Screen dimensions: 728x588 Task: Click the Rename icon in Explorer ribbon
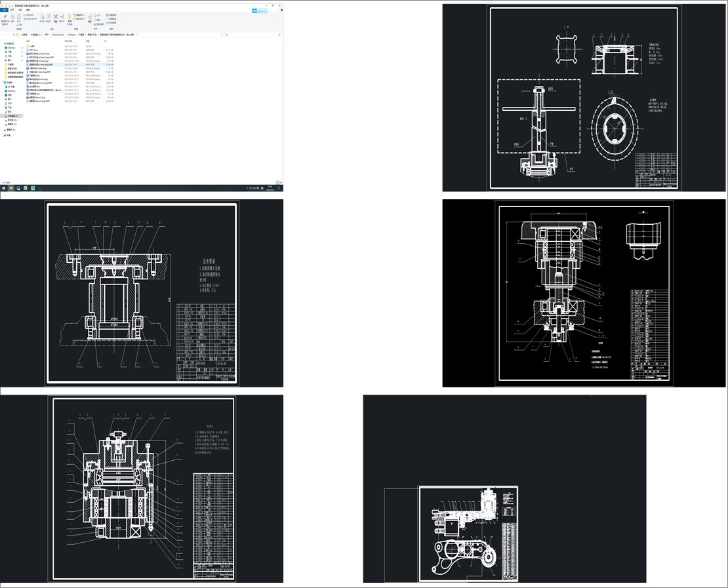(62, 18)
